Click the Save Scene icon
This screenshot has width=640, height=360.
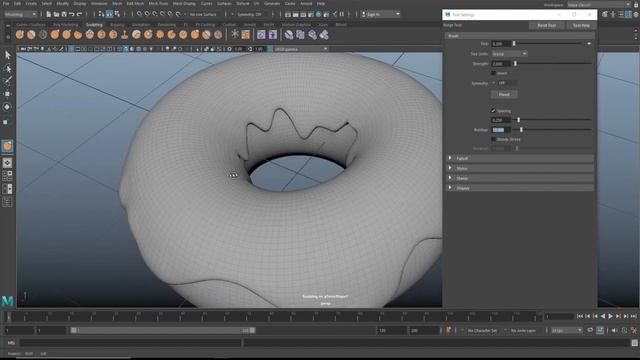point(64,14)
